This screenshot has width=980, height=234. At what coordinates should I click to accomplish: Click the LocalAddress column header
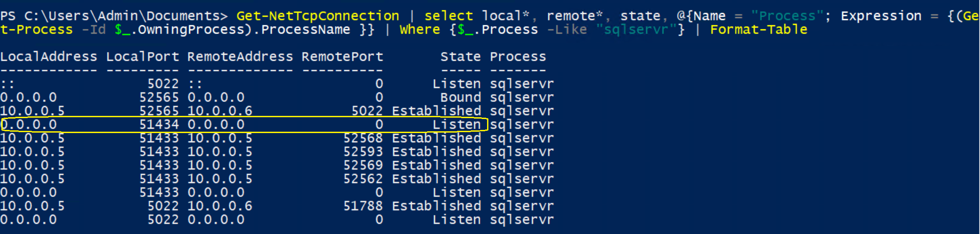[x=49, y=57]
